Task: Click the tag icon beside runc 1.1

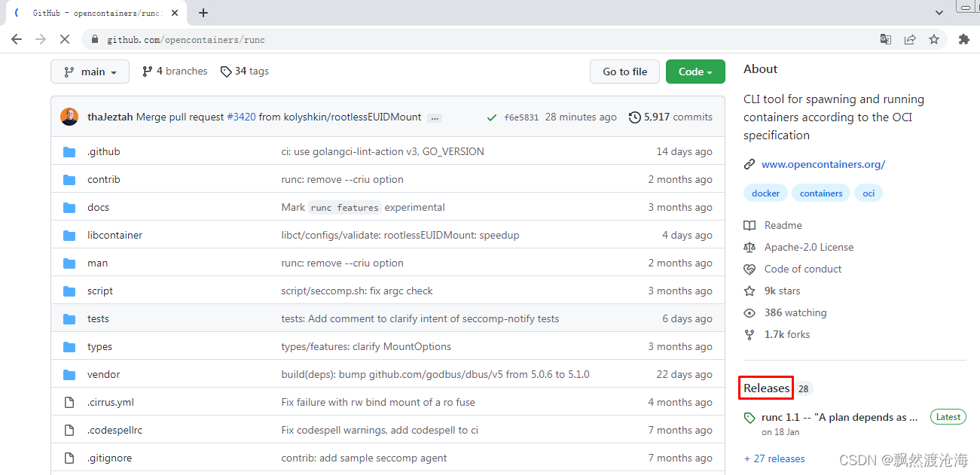Action: pyautogui.click(x=749, y=418)
